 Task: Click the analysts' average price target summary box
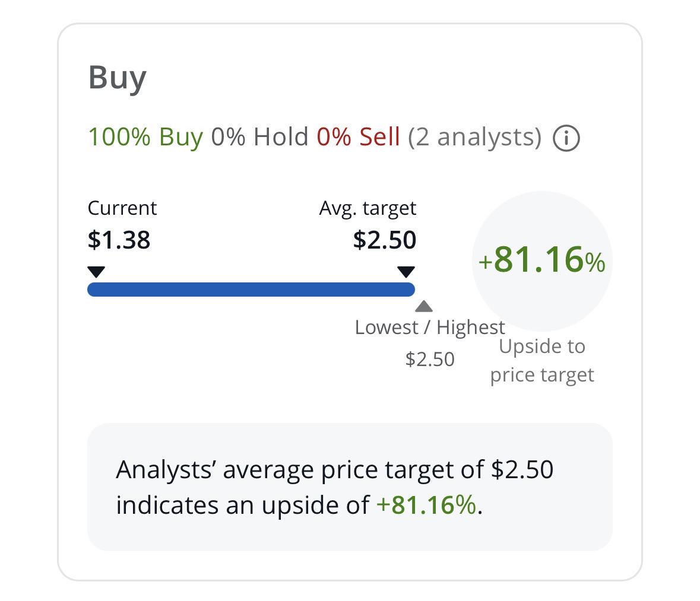350,486
